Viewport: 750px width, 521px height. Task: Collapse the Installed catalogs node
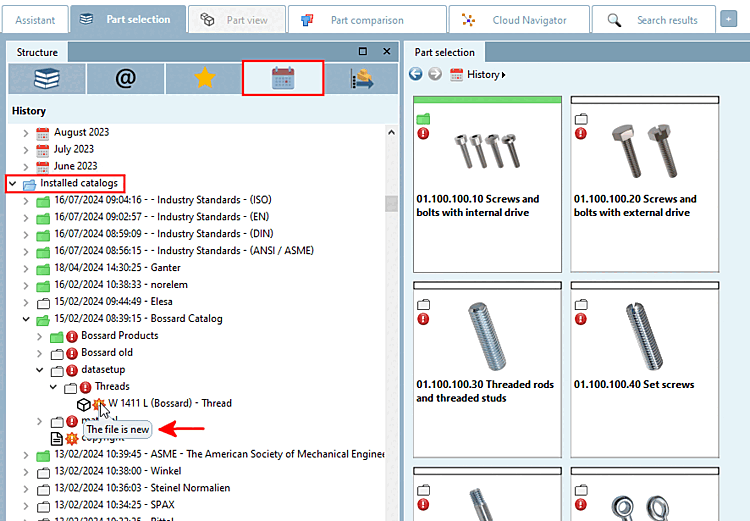point(13,183)
